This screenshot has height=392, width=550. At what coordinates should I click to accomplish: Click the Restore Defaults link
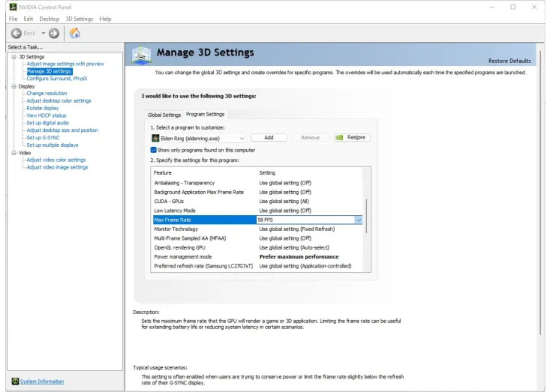509,61
